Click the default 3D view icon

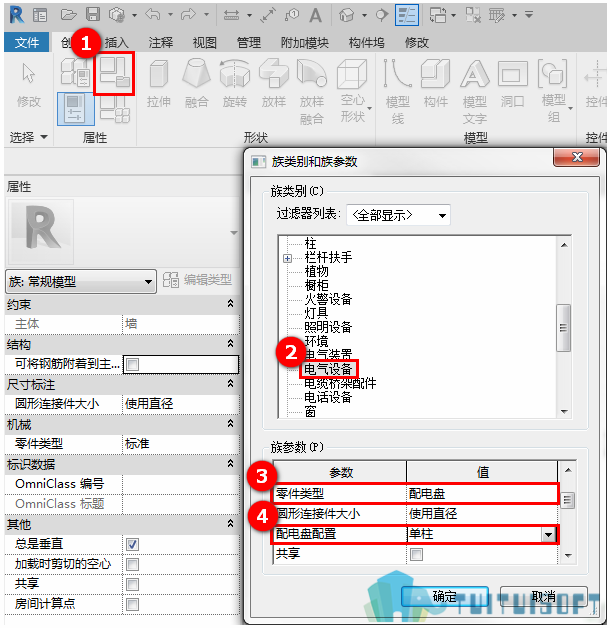pos(346,15)
